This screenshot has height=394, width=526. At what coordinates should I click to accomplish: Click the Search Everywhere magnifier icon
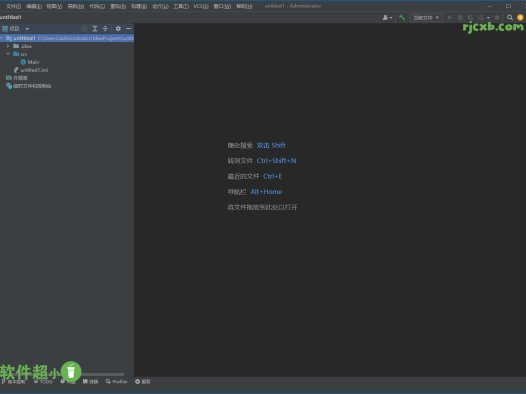[x=510, y=17]
